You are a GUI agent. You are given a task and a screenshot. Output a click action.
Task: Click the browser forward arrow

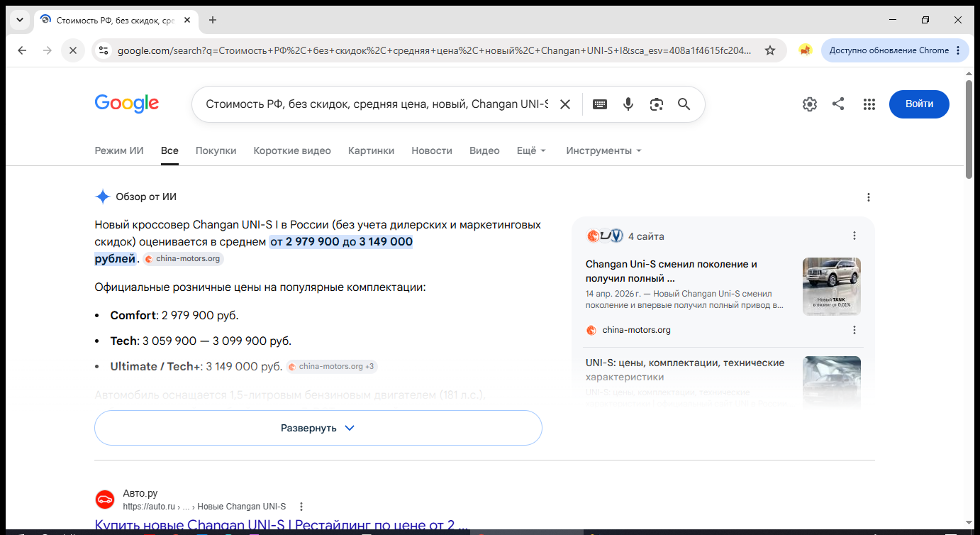coord(48,50)
